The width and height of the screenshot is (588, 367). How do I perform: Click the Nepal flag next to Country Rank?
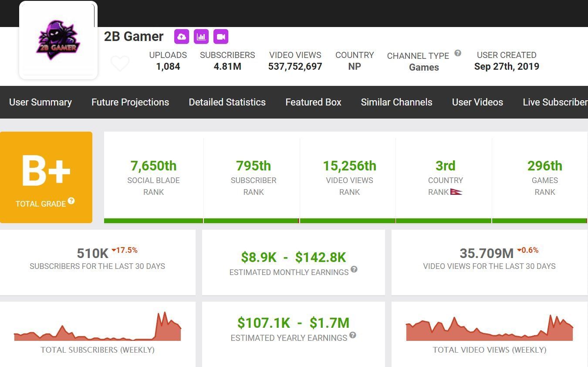coord(456,192)
